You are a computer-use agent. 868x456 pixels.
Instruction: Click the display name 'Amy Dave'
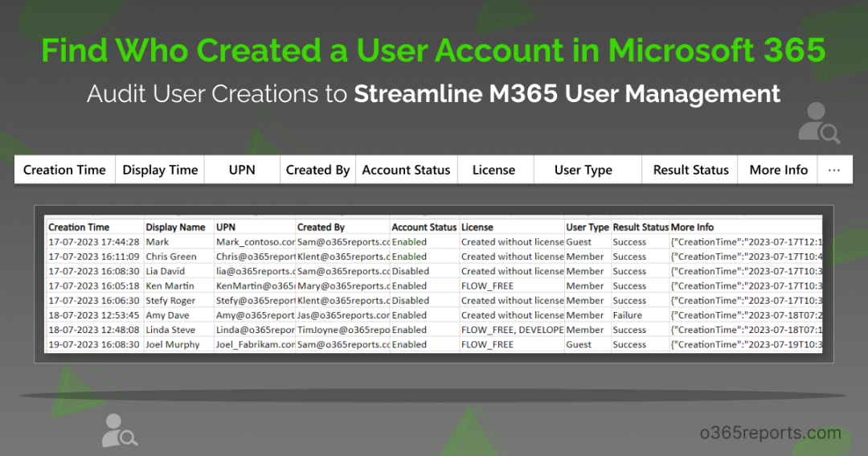click(167, 314)
